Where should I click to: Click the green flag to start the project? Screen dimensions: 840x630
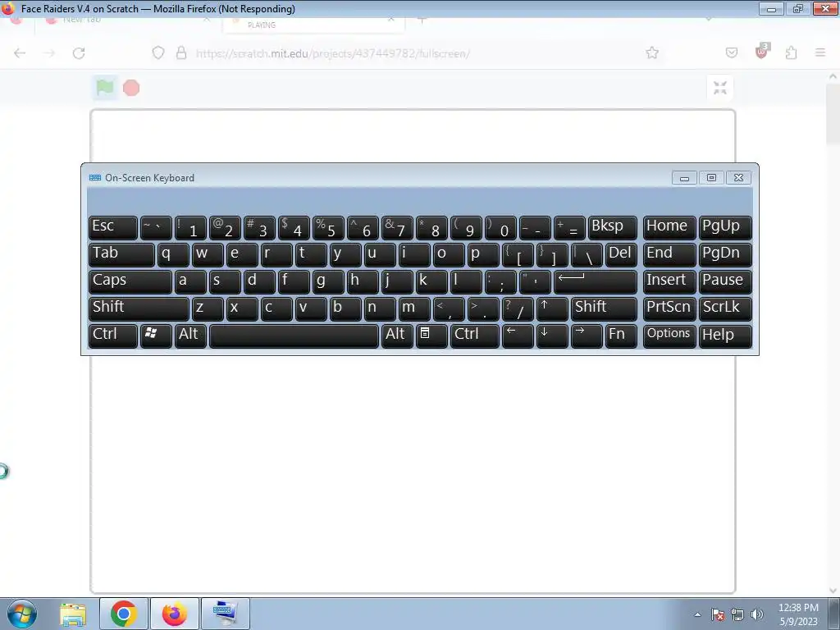coord(105,87)
